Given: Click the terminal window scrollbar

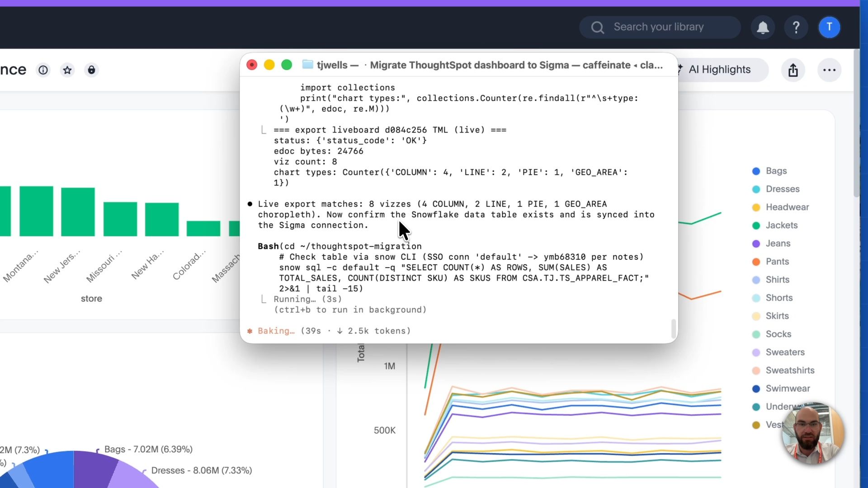Looking at the screenshot, I should click(673, 328).
